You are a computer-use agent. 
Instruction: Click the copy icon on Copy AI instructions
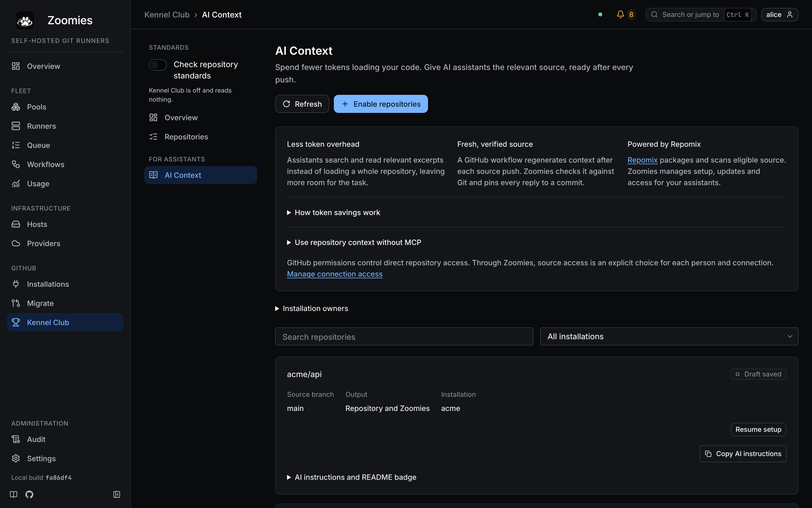click(x=708, y=454)
